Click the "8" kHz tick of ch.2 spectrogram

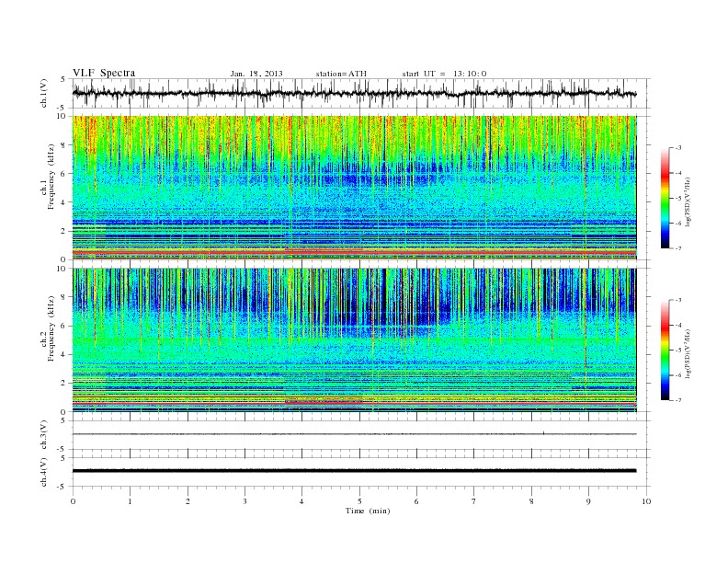[x=63, y=297]
